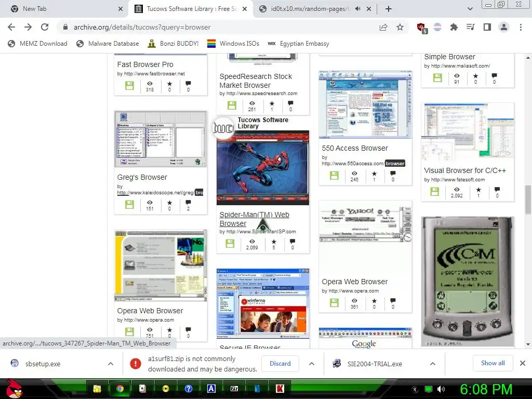Open Greg's Browser title link
Screen dimensions: 532x399
coord(142,177)
